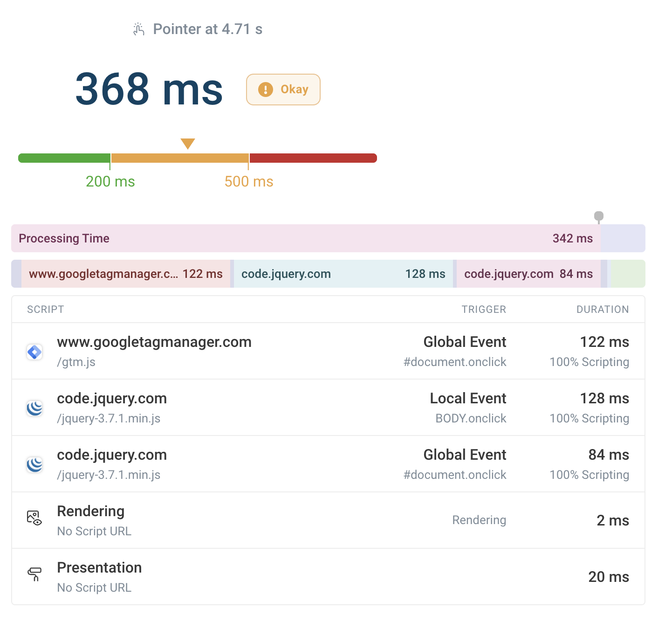
Task: Click the Rendering image icon
Action: 34,518
